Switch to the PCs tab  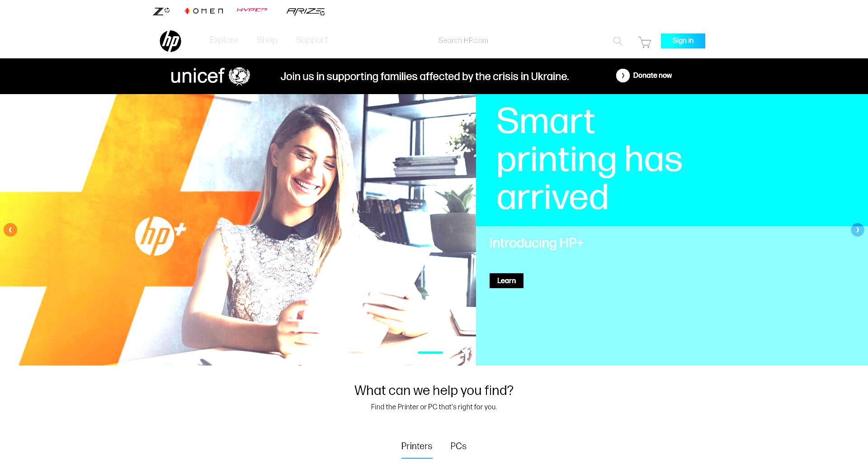pyautogui.click(x=458, y=446)
